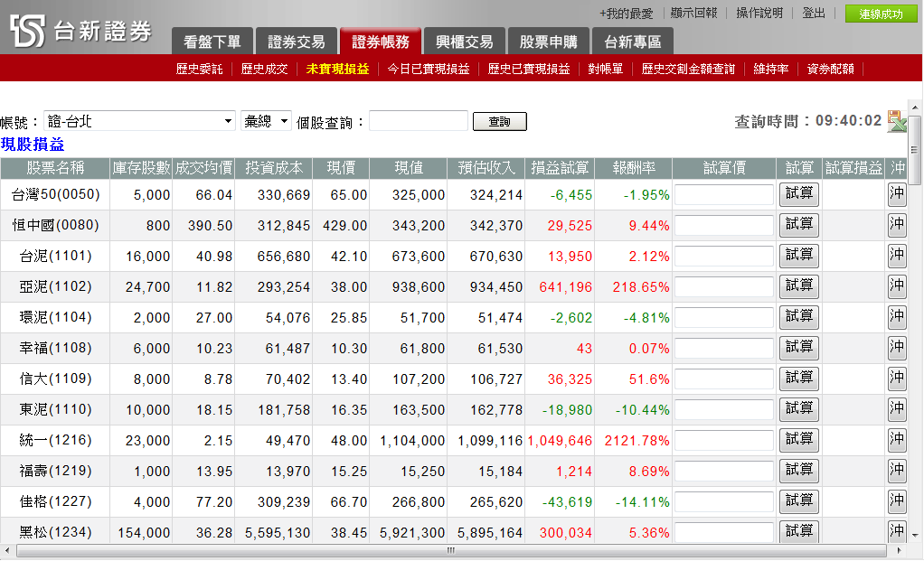This screenshot has width=924, height=561.
Task: Click 試算價 input for 恒中國(0080)
Action: tap(724, 225)
